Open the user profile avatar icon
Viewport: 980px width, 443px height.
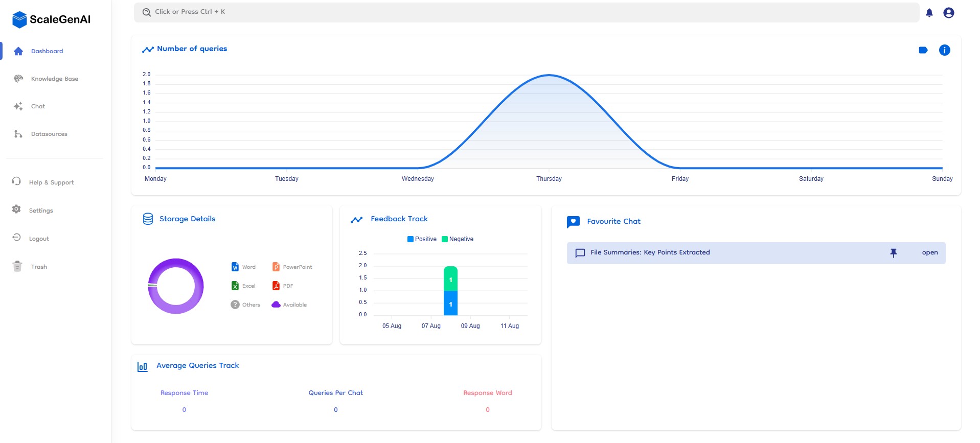tap(948, 13)
